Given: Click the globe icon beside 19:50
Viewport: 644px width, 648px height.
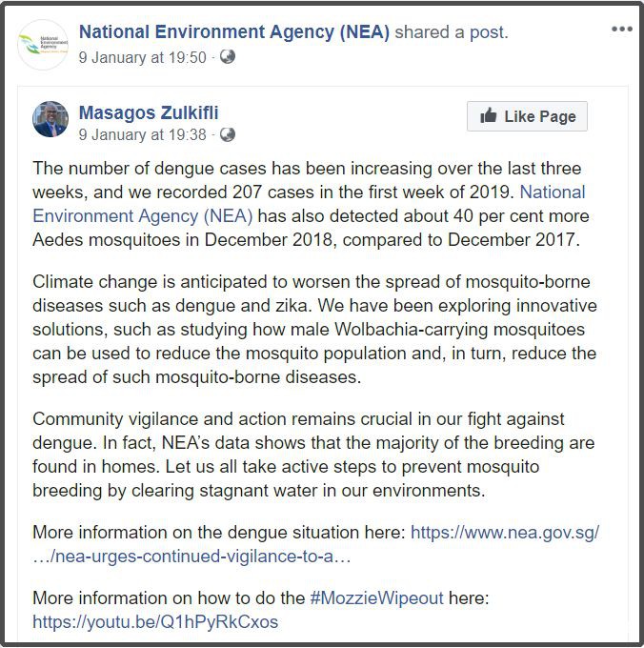Looking at the screenshot, I should click(x=228, y=57).
